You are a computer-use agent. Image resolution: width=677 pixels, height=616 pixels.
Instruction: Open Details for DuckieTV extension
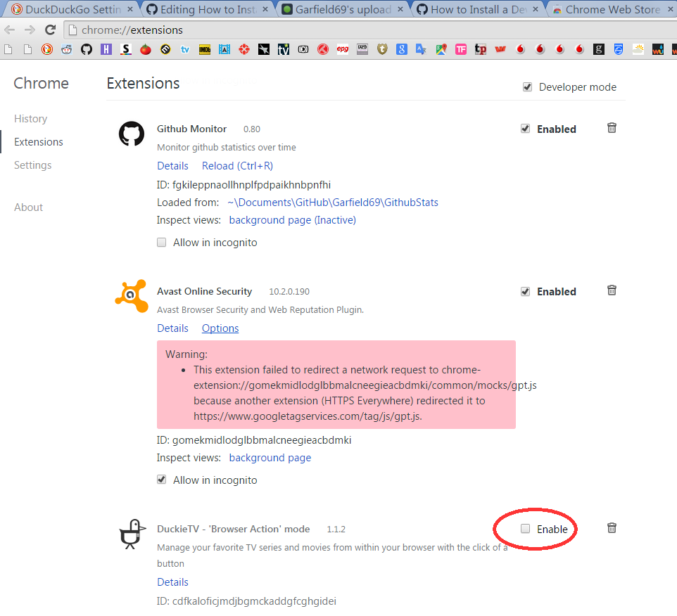[x=172, y=582]
